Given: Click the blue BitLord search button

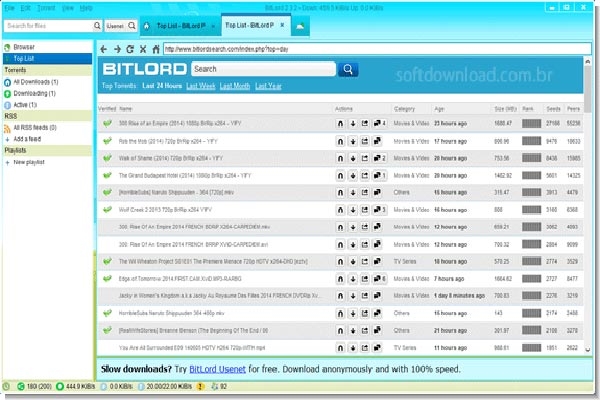Looking at the screenshot, I should pos(348,69).
